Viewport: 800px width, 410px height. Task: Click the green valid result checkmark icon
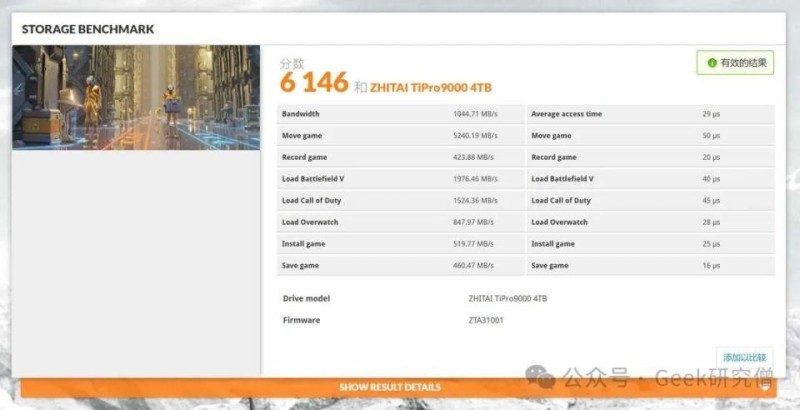tap(712, 63)
